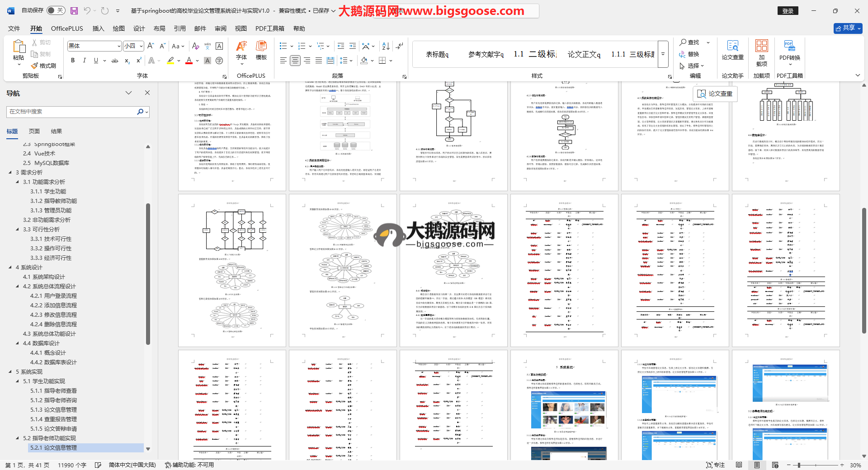Viewport: 868px width, 470px height.
Task: Toggle center text alignment
Action: (x=295, y=61)
